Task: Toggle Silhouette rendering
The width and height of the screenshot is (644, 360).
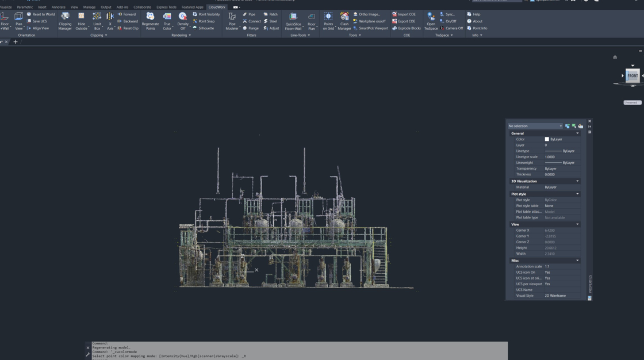Action: [204, 28]
